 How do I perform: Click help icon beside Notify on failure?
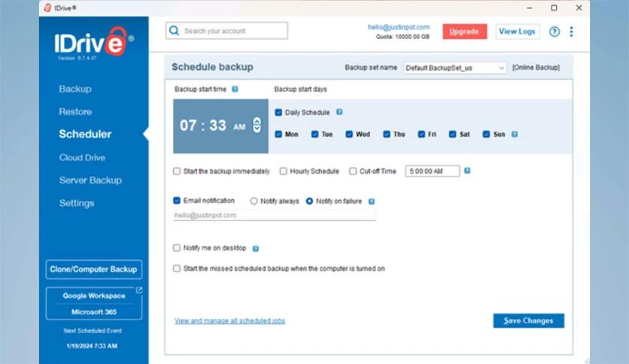coord(372,202)
